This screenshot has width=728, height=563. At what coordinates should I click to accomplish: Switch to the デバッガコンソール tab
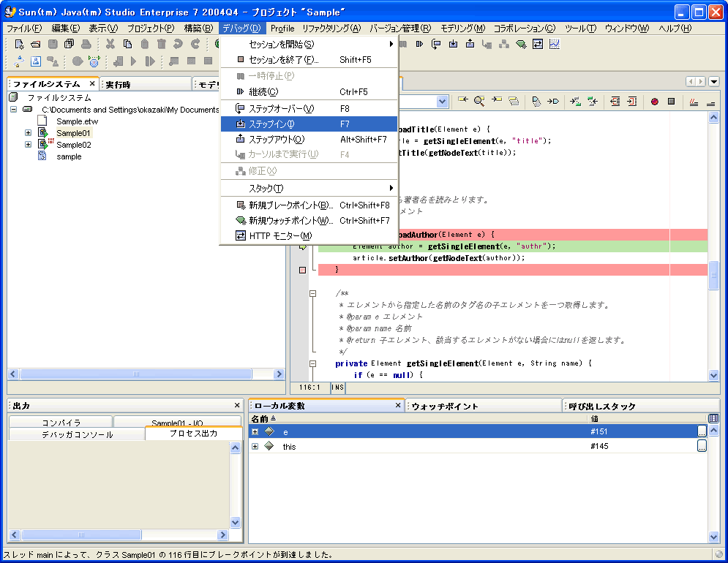pos(77,434)
